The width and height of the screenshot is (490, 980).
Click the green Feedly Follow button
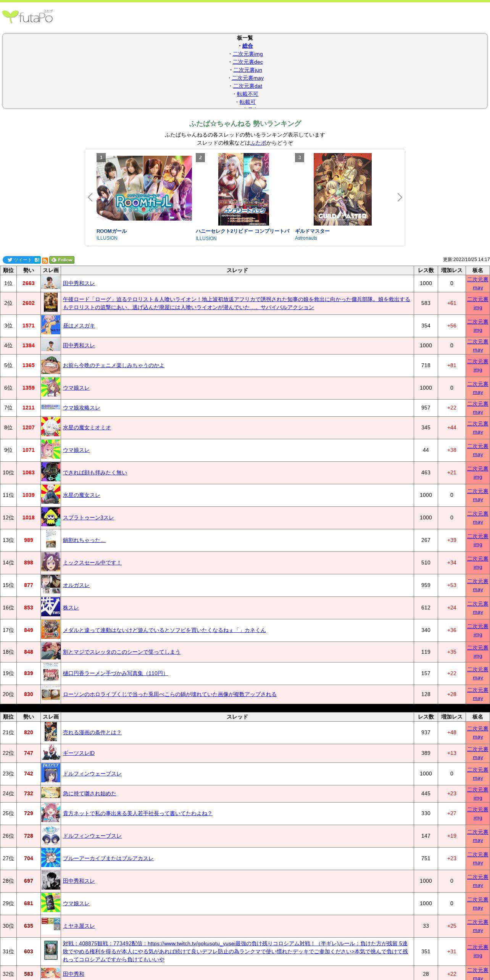(x=62, y=260)
